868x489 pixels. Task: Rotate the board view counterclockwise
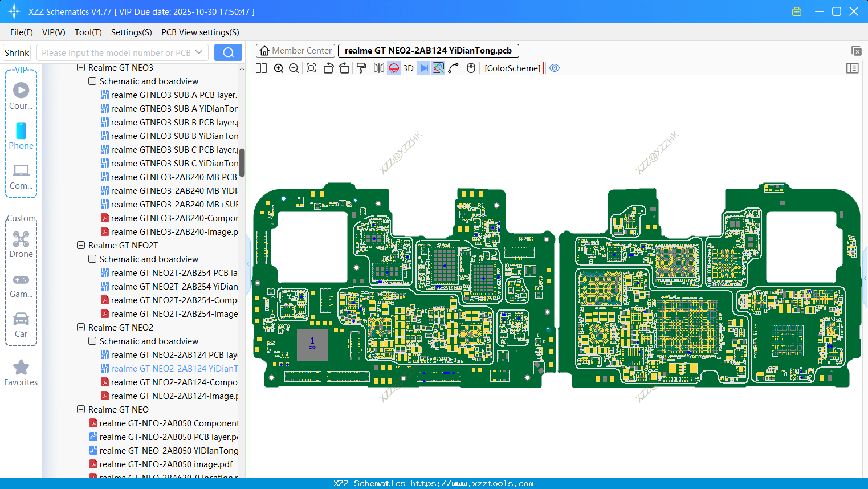tap(328, 68)
